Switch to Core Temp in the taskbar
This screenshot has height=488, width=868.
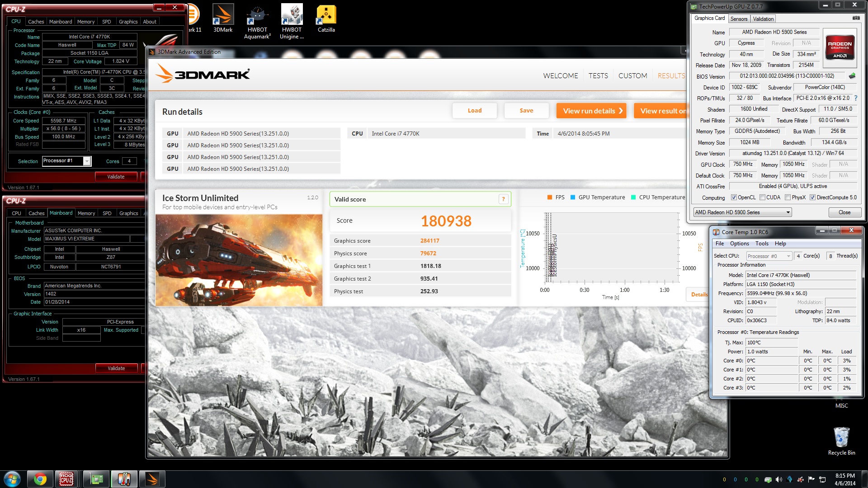[x=124, y=479]
